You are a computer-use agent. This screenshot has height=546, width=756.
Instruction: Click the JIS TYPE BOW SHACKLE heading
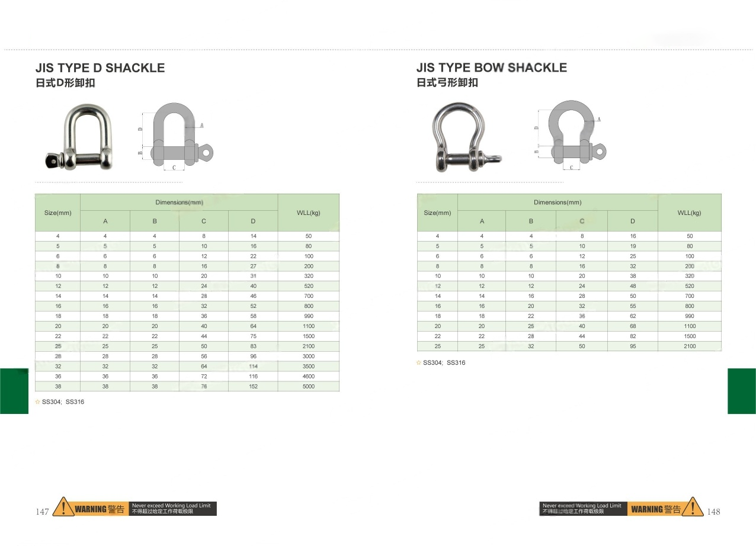[491, 68]
